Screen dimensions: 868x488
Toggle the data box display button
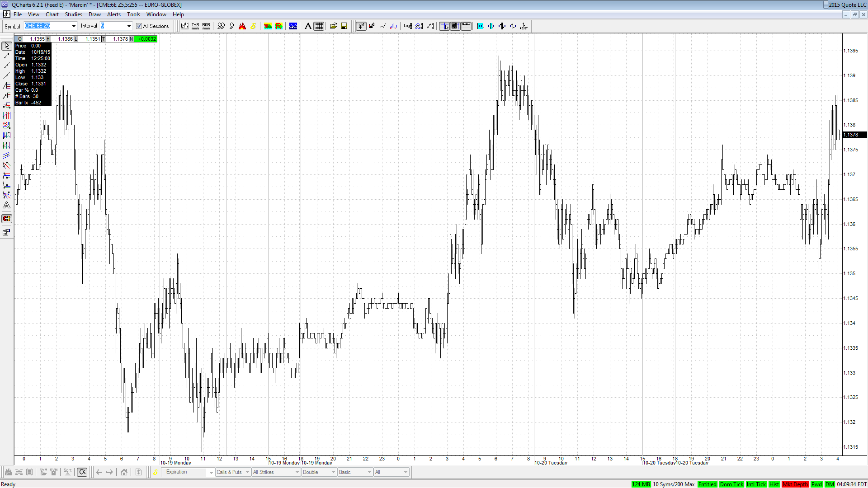455,26
